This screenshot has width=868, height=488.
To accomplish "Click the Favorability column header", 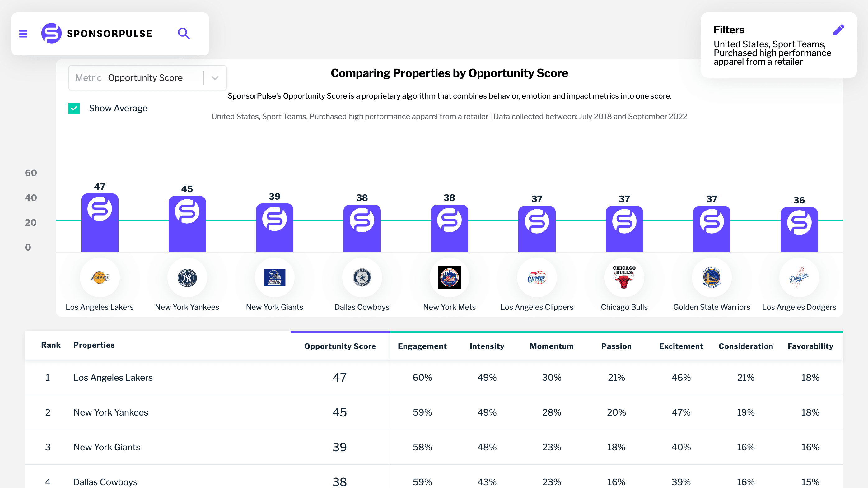I will 810,346.
